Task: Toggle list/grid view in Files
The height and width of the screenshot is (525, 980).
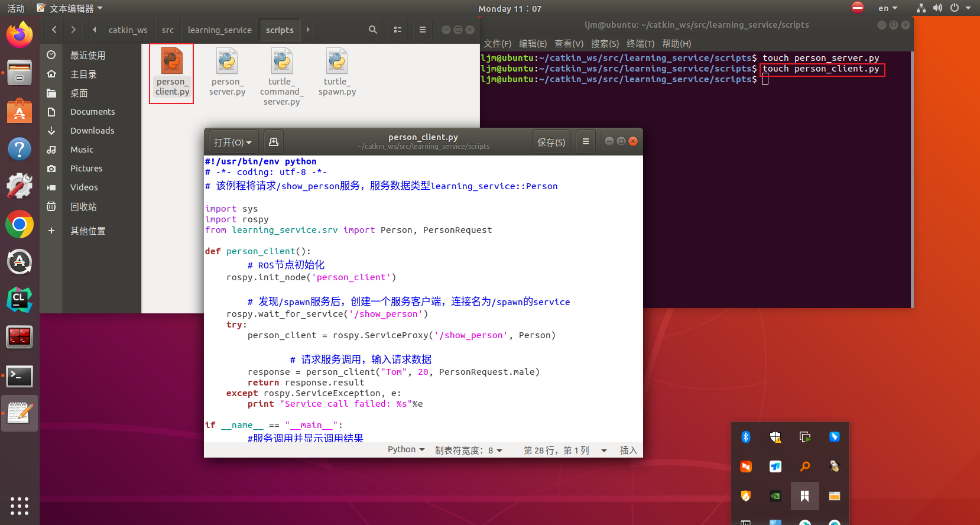Action: point(398,30)
